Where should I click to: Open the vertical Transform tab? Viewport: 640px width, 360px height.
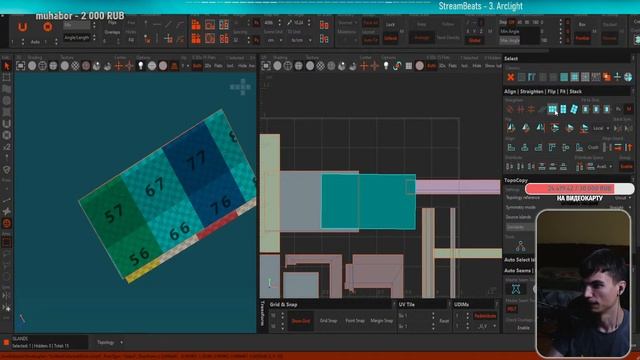point(263,313)
